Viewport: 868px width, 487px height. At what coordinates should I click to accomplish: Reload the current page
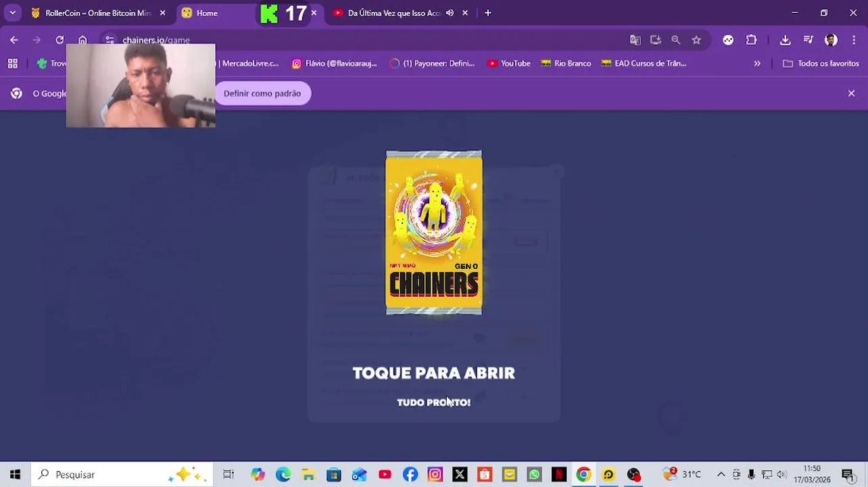click(59, 40)
